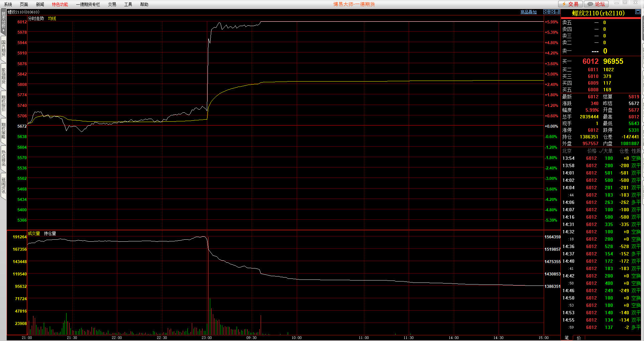The height and width of the screenshot is (341, 644).
Task: Click the 09:30 time axis label
Action: (251, 338)
